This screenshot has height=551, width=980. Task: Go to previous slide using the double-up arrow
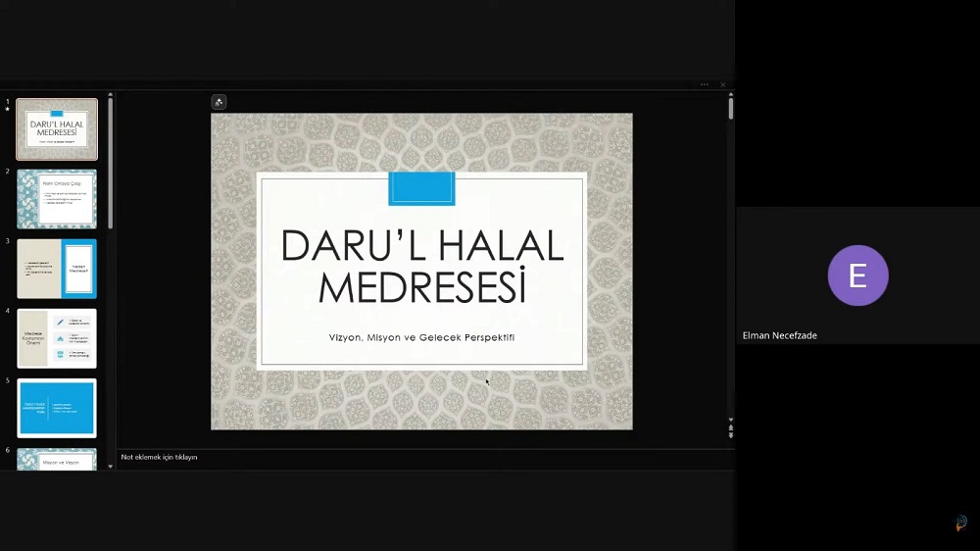click(730, 427)
